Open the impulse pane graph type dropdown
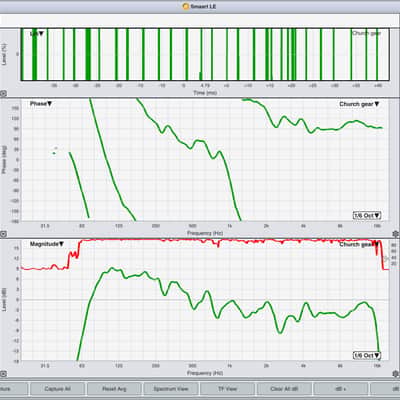 (x=37, y=34)
